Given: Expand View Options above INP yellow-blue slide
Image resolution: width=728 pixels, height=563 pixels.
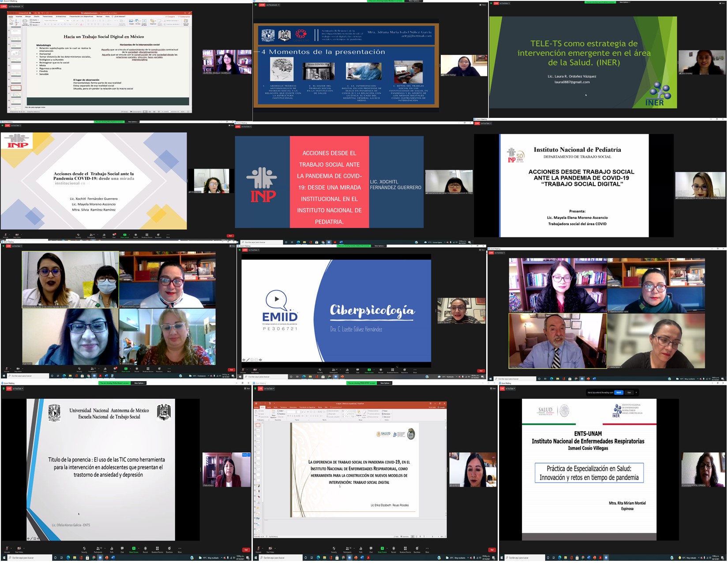Looking at the screenshot, I should (x=132, y=121).
